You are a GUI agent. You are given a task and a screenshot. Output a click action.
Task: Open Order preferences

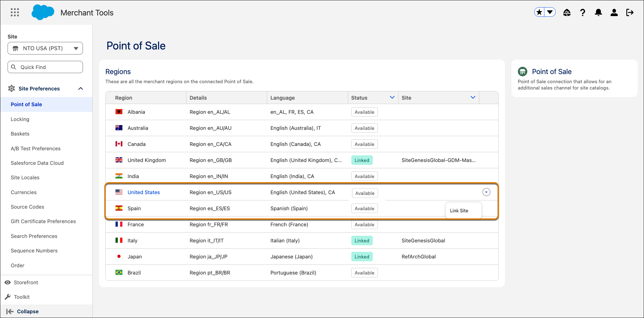click(x=17, y=265)
